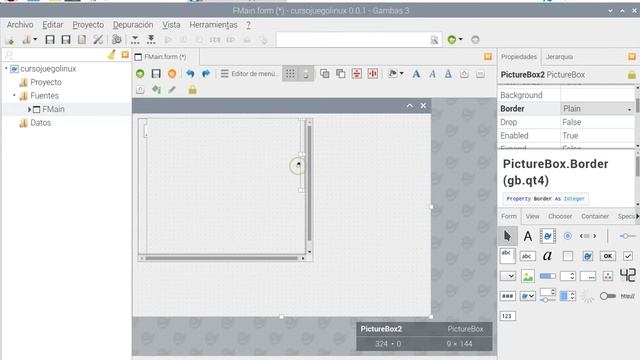Clear the project filter with broom icon

pyautogui.click(x=111, y=55)
